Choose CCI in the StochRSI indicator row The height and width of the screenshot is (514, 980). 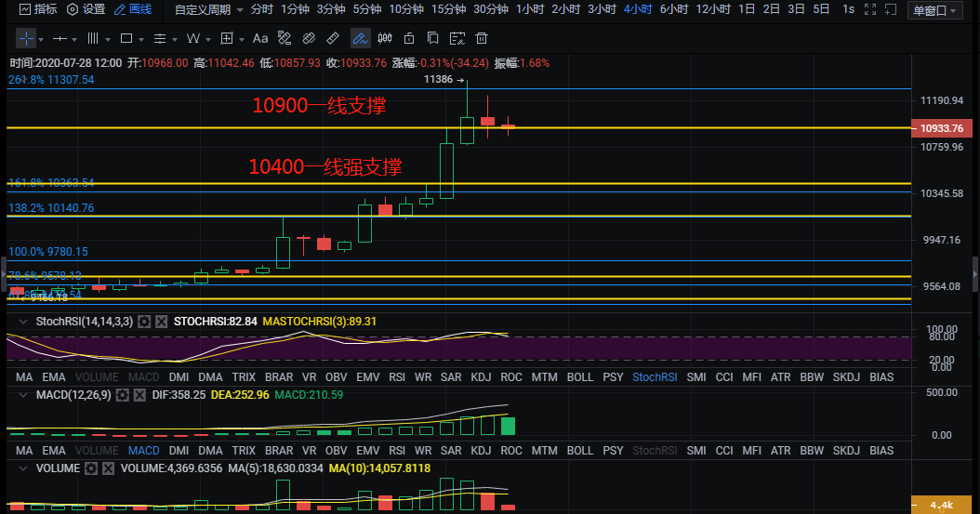tap(724, 377)
